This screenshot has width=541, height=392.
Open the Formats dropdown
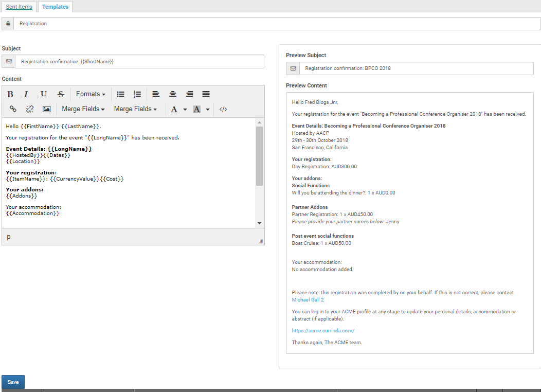pos(91,94)
